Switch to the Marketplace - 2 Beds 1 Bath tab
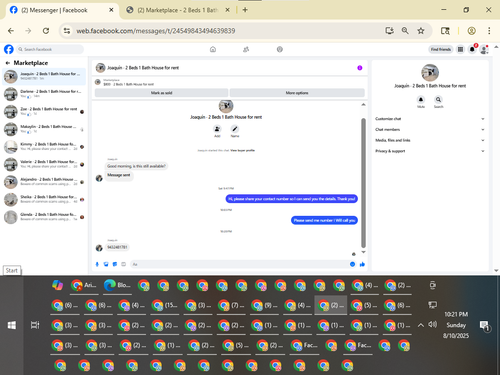The height and width of the screenshot is (375, 500). click(x=177, y=10)
